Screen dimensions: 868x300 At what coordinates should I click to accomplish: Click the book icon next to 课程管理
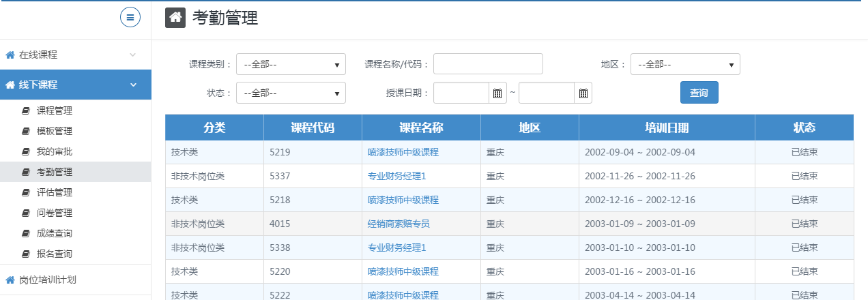click(x=26, y=110)
